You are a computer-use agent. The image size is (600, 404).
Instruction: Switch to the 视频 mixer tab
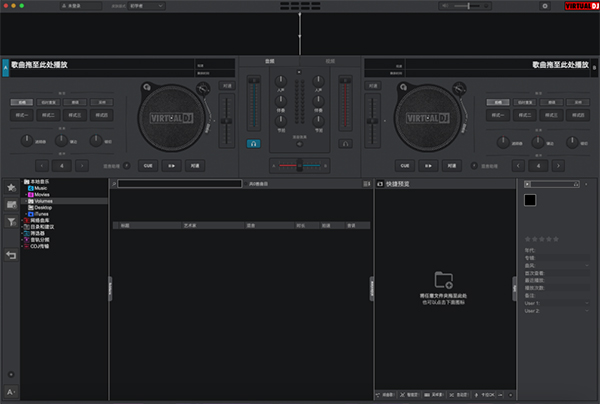pos(330,61)
